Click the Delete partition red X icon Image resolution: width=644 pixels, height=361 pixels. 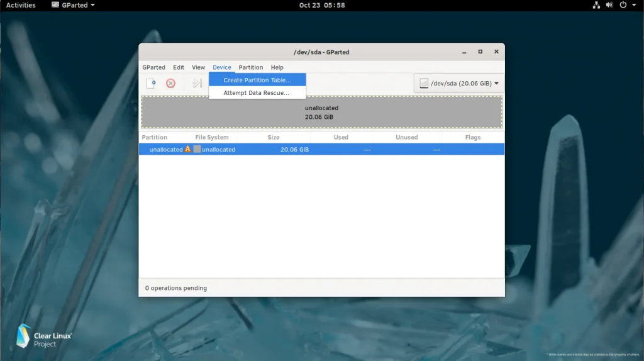[x=170, y=84]
